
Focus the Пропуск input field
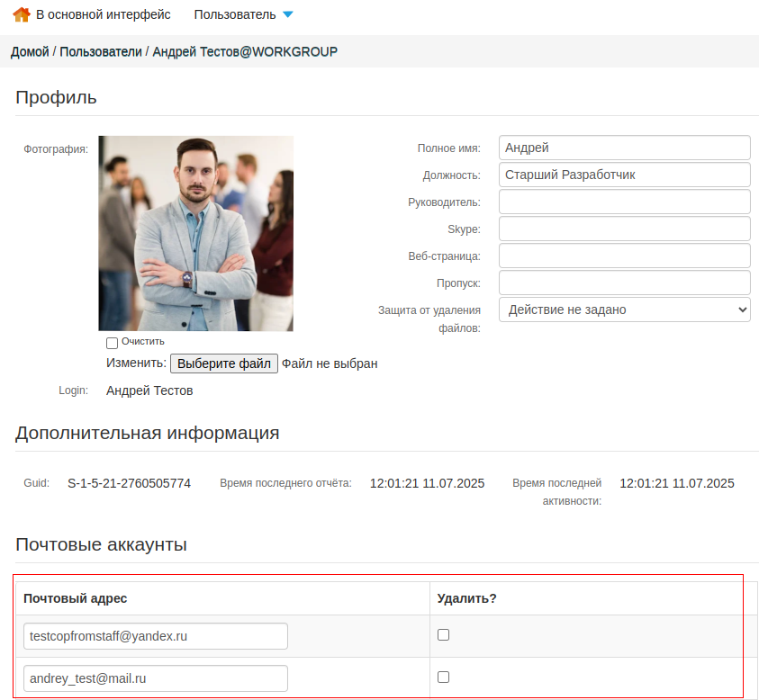pyautogui.click(x=624, y=283)
